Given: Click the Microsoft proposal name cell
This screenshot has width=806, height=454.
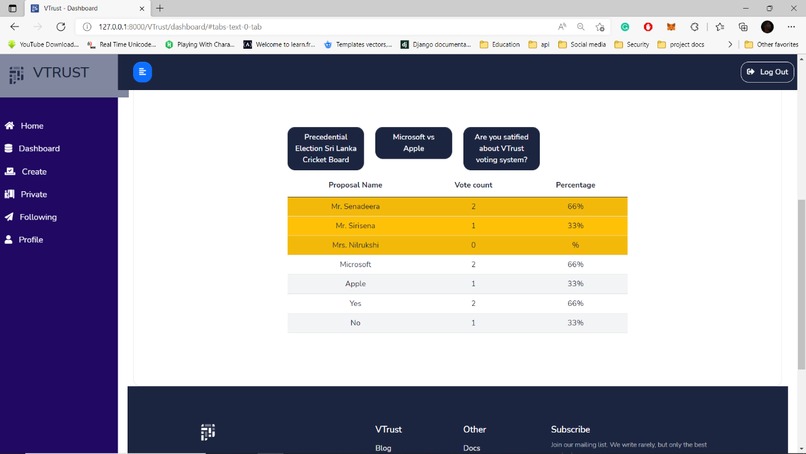Looking at the screenshot, I should click(x=355, y=264).
